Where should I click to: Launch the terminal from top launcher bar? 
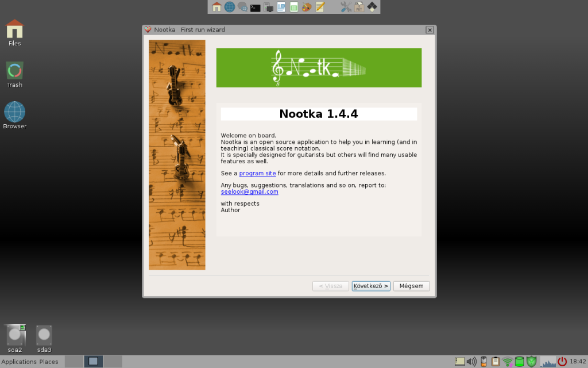(x=256, y=7)
